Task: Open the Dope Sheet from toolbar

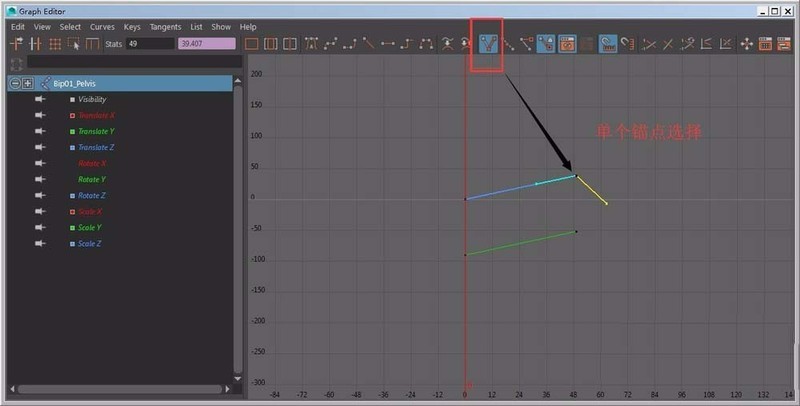Action: click(765, 44)
